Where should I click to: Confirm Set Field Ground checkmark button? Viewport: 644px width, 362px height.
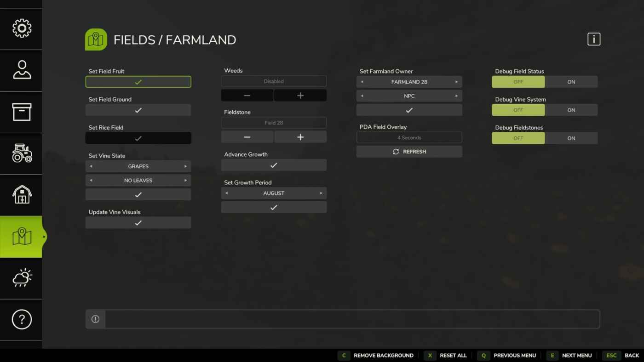tap(138, 110)
